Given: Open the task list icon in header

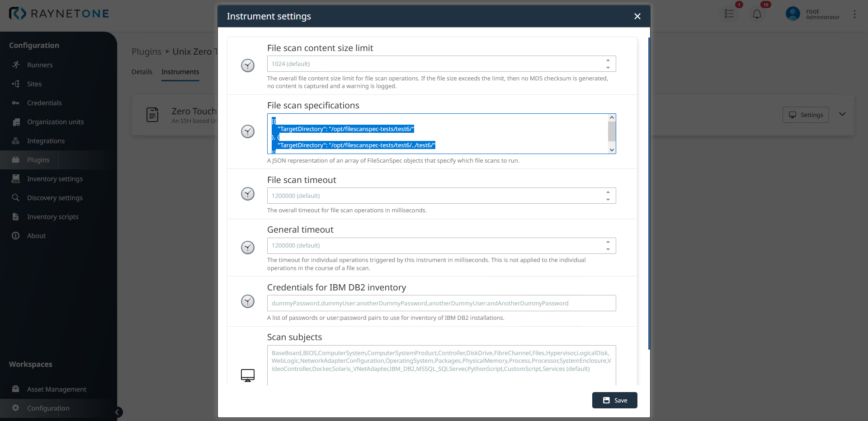Looking at the screenshot, I should [729, 14].
